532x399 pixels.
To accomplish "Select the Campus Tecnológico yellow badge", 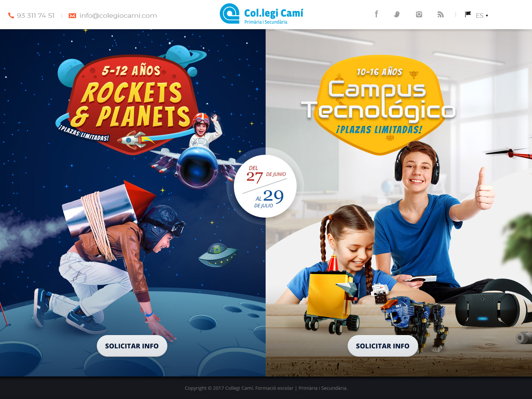I will [379, 103].
